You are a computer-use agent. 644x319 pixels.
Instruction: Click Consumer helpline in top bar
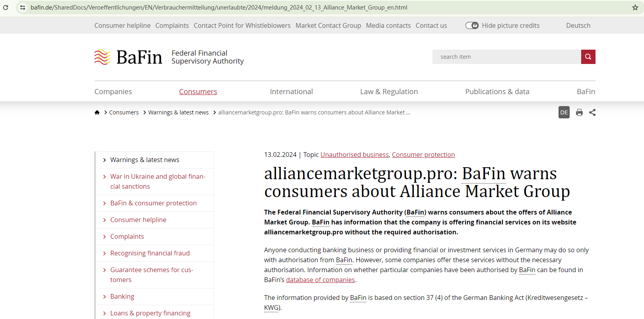pyautogui.click(x=122, y=25)
